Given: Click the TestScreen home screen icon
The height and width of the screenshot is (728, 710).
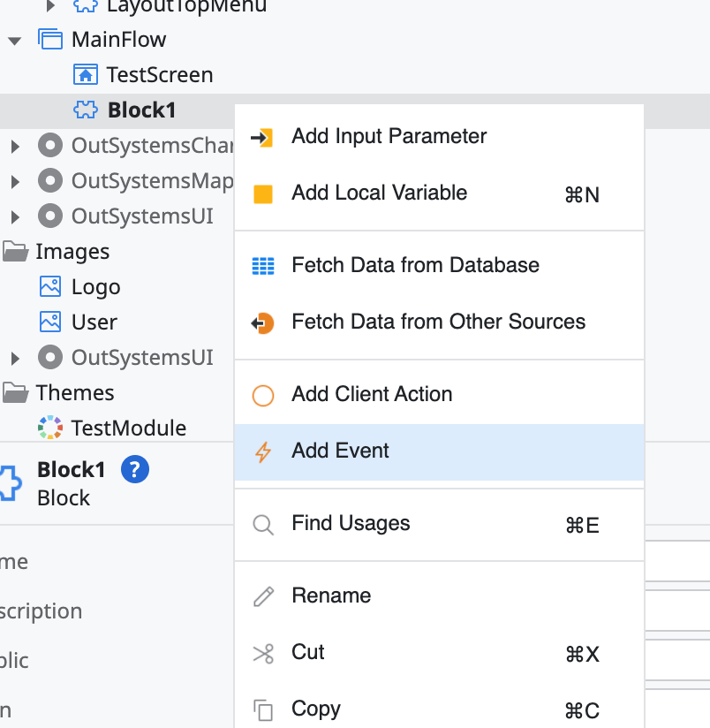Looking at the screenshot, I should coord(85,74).
